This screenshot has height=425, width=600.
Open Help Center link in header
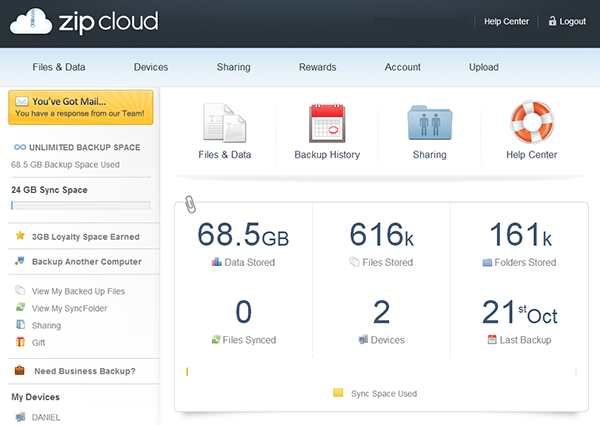[507, 21]
